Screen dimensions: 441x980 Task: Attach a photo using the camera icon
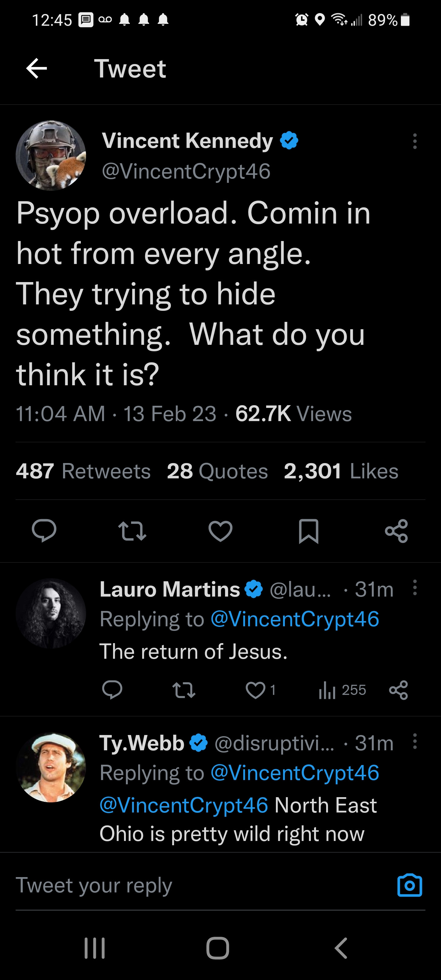click(x=409, y=886)
